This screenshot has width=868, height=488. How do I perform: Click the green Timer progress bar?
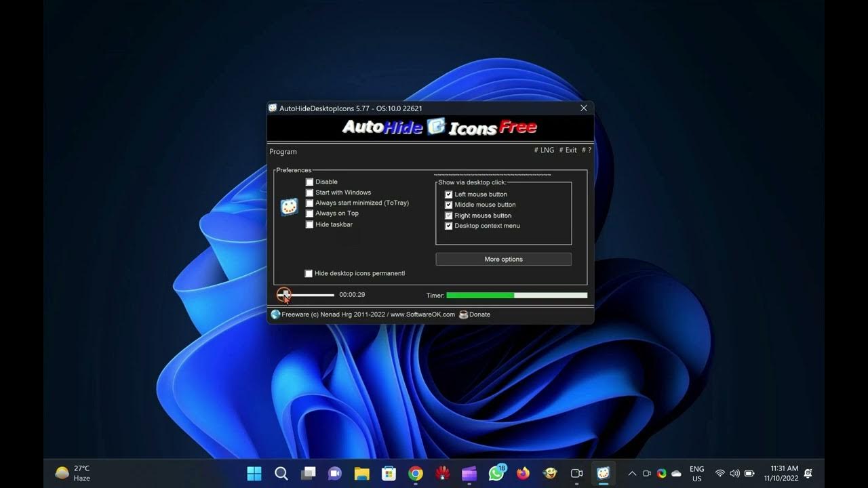click(517, 296)
